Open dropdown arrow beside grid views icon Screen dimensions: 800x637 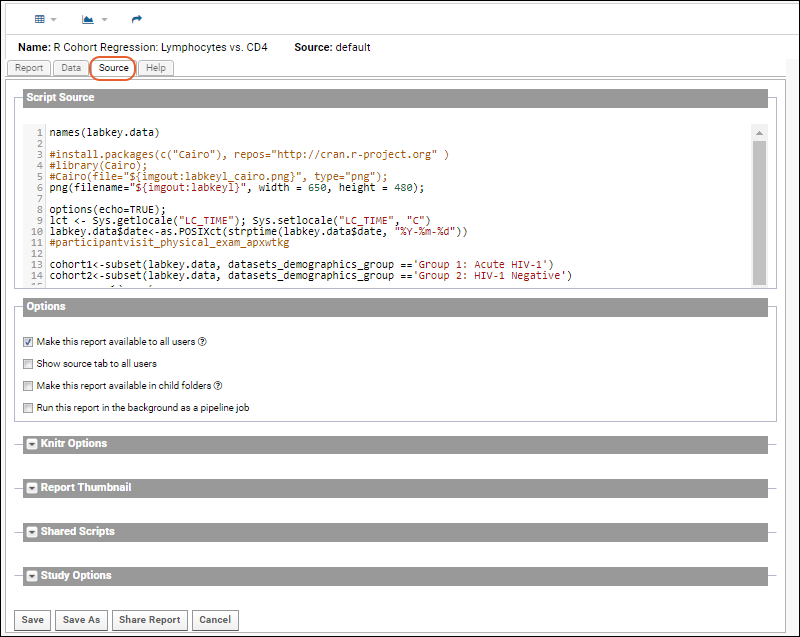54,20
